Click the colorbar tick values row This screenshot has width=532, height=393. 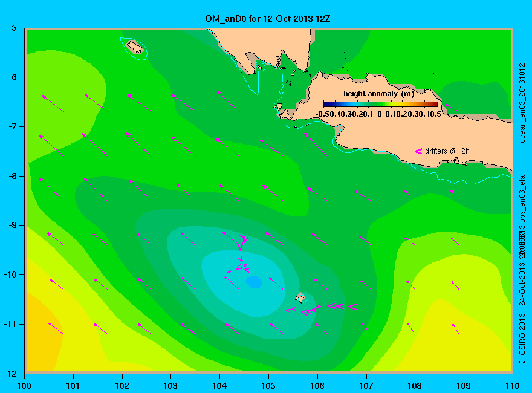(378, 114)
